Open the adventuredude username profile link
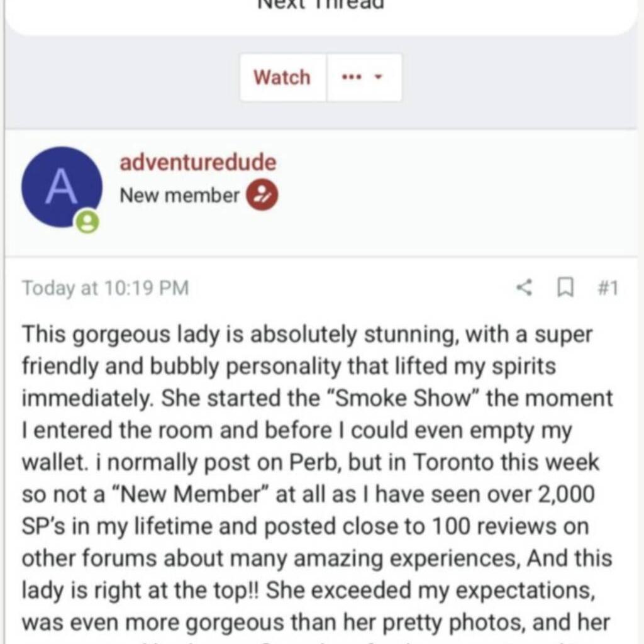The image size is (644, 644). tap(197, 162)
